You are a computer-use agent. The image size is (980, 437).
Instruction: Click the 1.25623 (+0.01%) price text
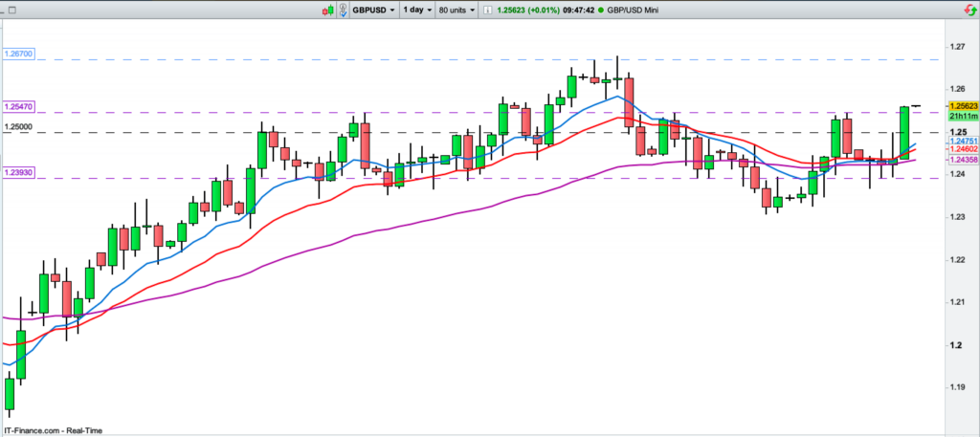(x=527, y=10)
